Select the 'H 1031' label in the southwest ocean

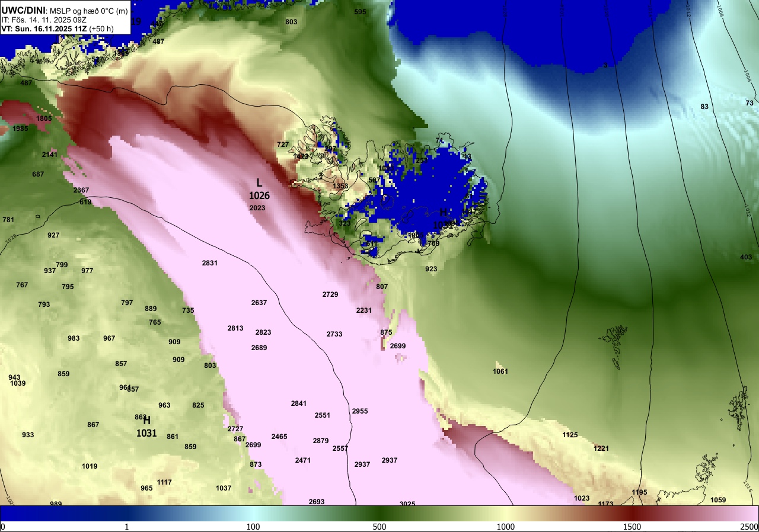(x=146, y=427)
